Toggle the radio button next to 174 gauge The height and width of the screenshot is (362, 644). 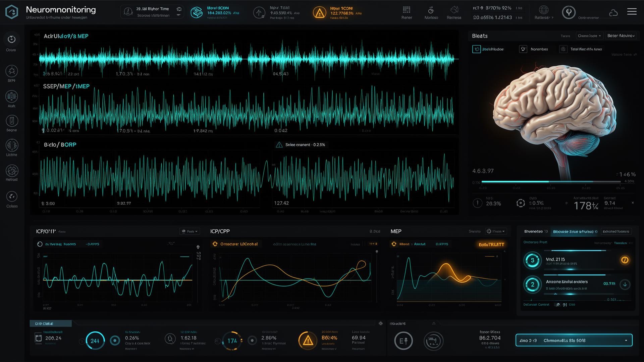click(x=252, y=341)
